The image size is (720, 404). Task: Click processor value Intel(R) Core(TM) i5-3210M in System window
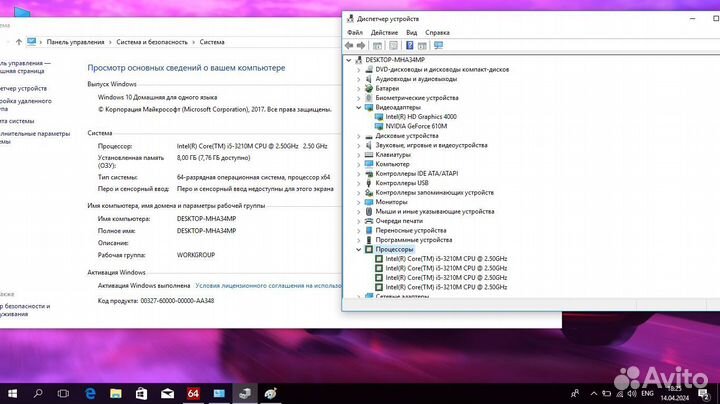(x=252, y=146)
